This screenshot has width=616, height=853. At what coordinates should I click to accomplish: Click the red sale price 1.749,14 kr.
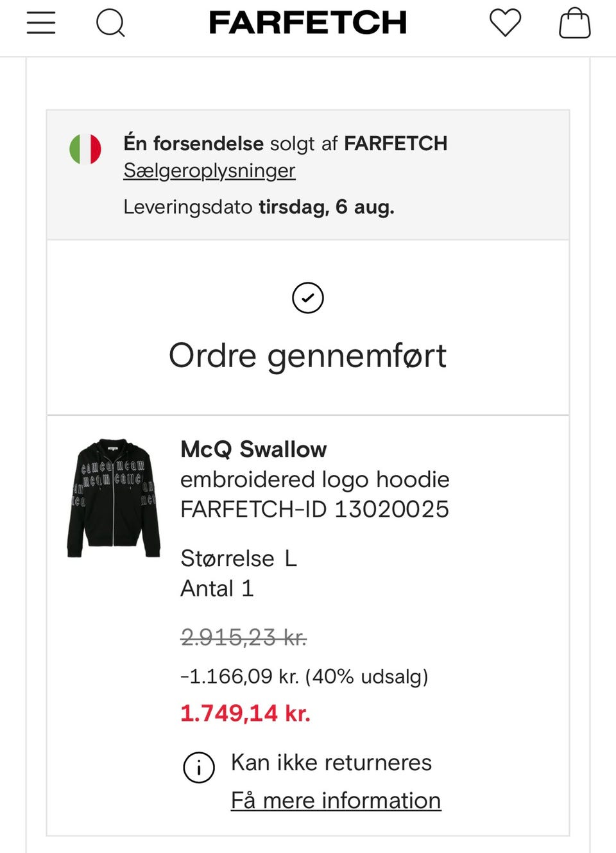(x=245, y=713)
